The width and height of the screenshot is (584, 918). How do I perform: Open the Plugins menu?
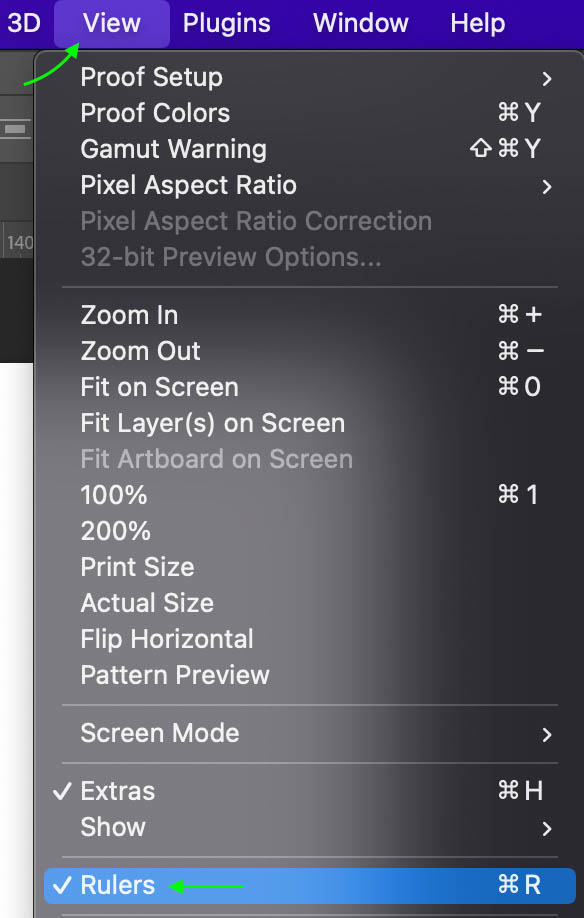tap(226, 23)
